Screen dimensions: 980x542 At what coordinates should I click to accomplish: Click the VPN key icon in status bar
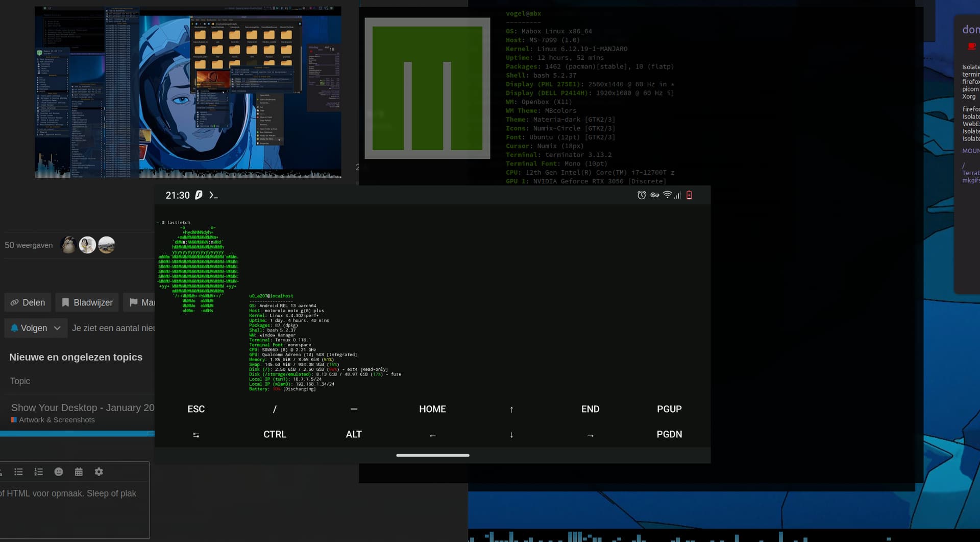(x=654, y=195)
